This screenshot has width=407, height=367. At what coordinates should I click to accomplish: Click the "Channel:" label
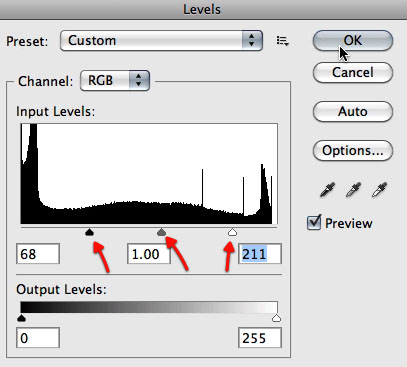click(45, 81)
